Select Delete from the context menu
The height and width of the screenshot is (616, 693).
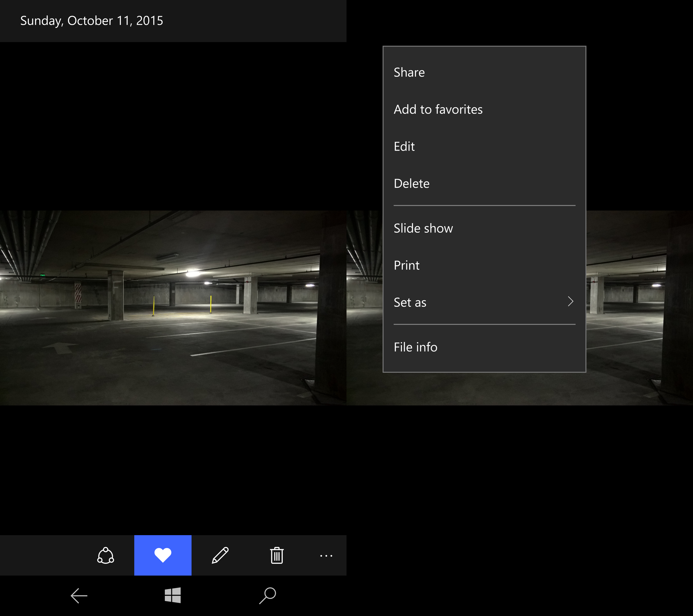pos(484,183)
